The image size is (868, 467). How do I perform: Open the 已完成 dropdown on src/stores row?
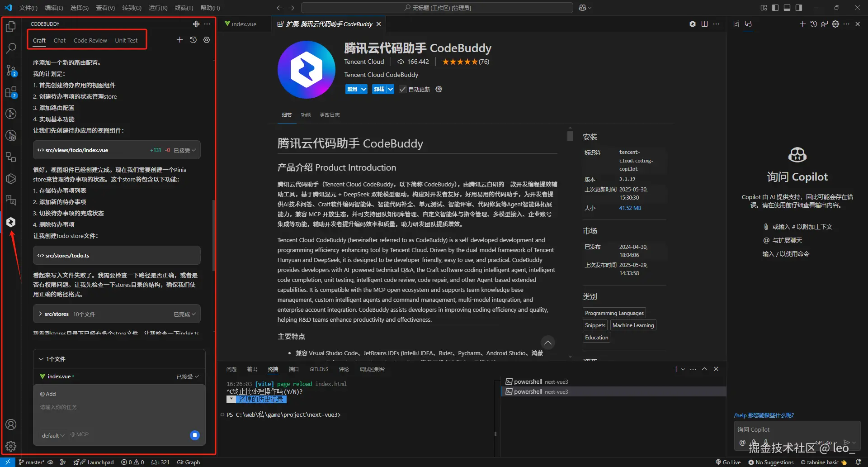click(185, 314)
